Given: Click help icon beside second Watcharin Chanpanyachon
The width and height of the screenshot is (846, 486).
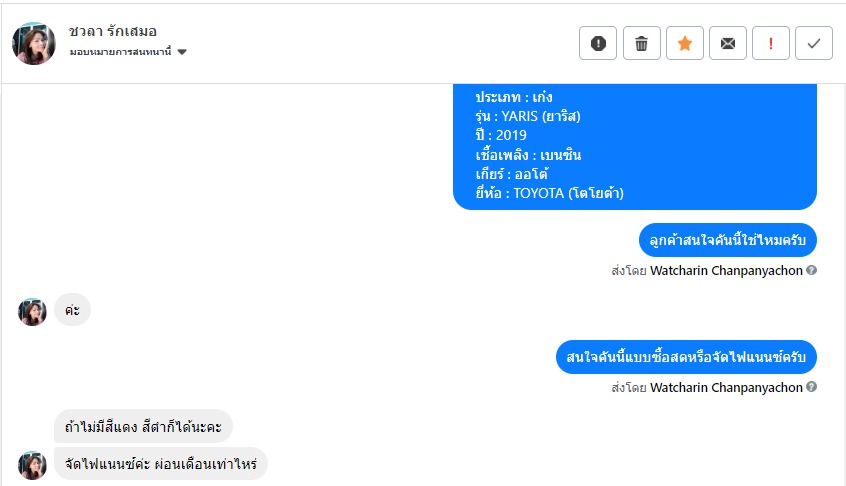Looking at the screenshot, I should click(812, 387).
